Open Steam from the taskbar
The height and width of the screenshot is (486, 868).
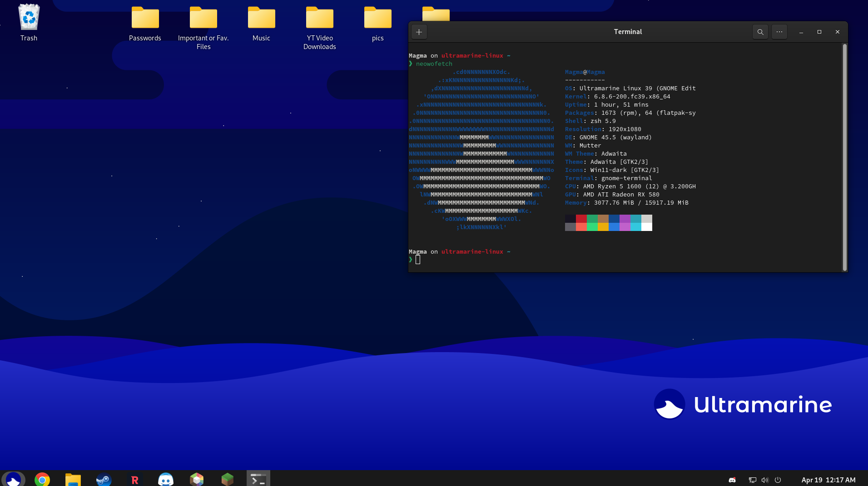[104, 479]
